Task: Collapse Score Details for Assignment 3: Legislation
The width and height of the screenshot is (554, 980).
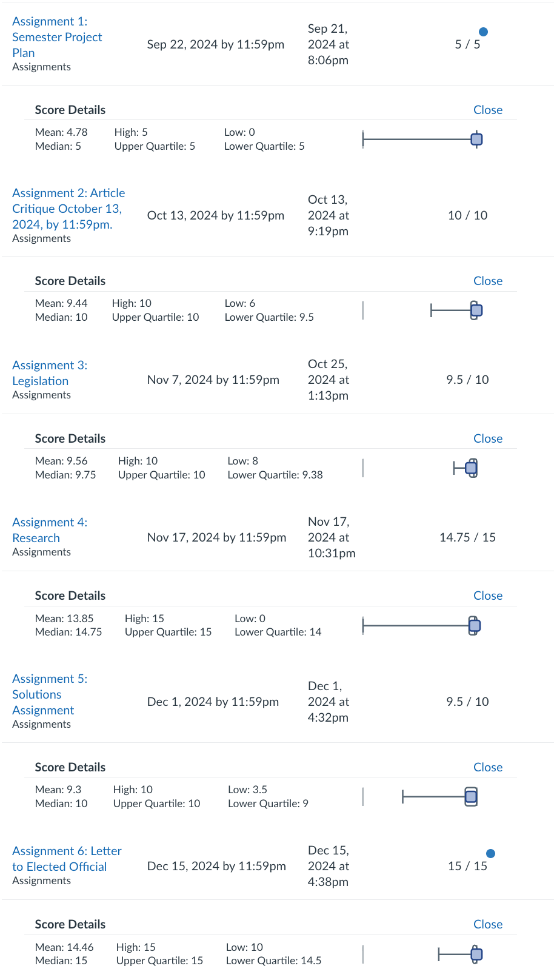Action: 487,438
